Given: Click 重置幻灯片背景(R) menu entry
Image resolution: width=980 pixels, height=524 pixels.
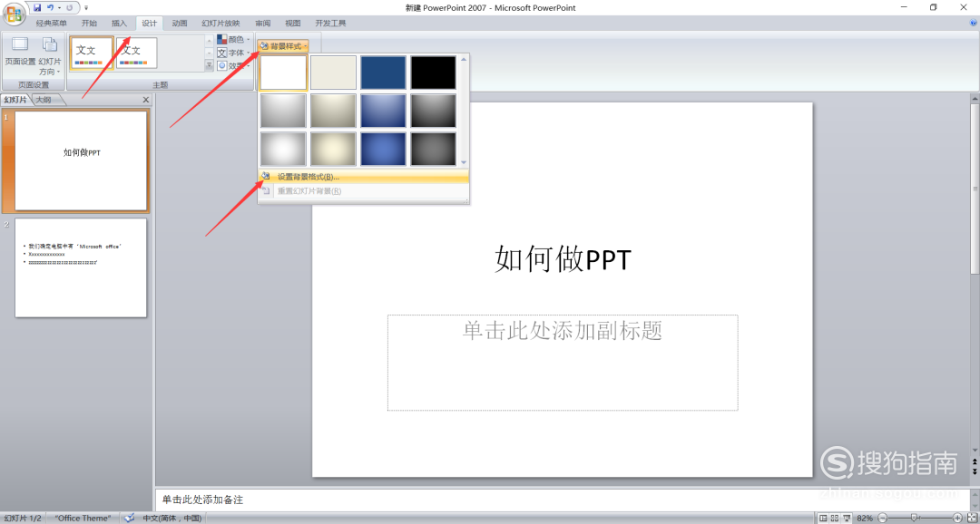Looking at the screenshot, I should [363, 191].
